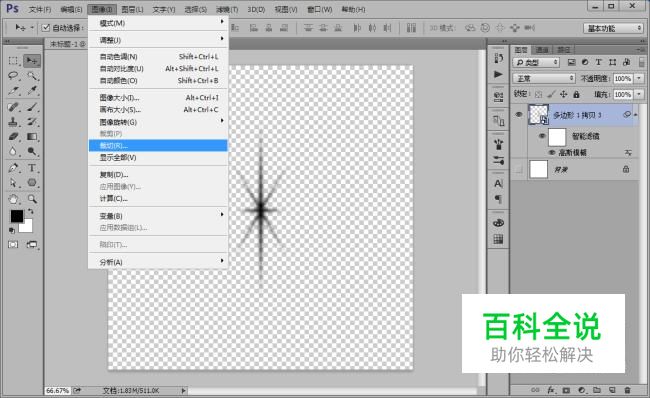Viewport: 650px width, 398px height.
Task: Click the 不透明度 100% field
Action: coord(623,78)
